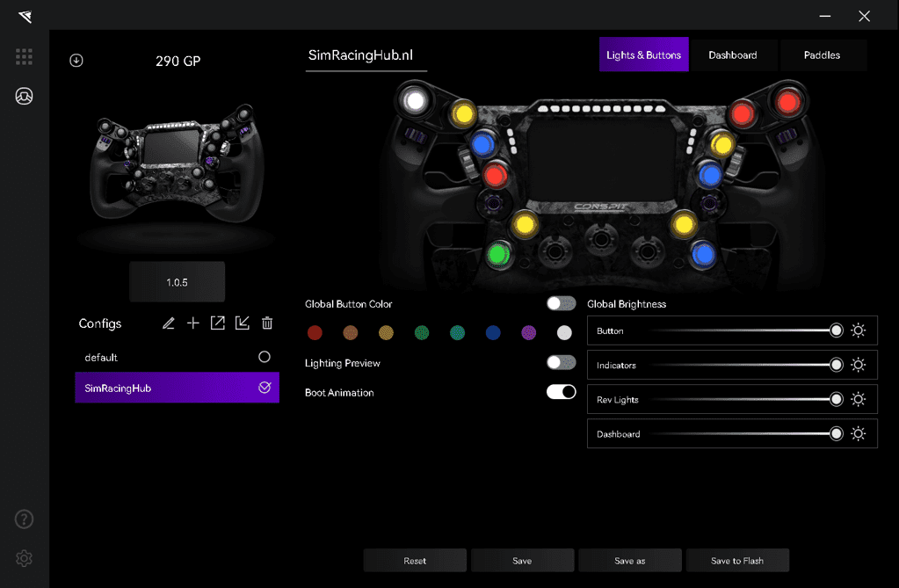
Task: Enable the Global Button Color toggle
Action: point(561,303)
